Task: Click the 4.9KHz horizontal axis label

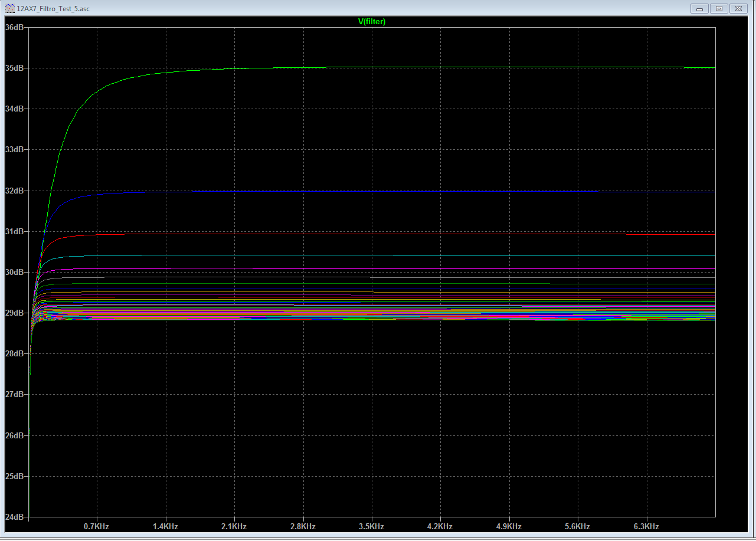Action: tap(509, 526)
